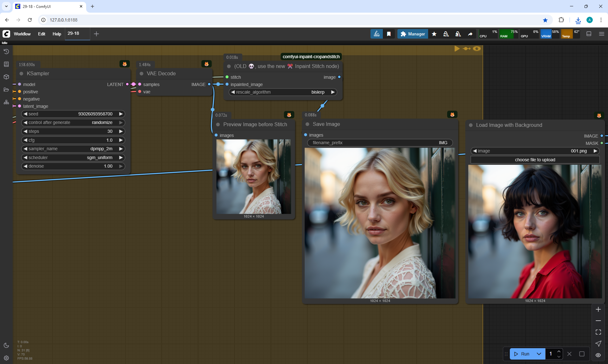Image resolution: width=608 pixels, height=364 pixels.
Task: Open the queue history sidebar icon
Action: pyautogui.click(x=6, y=52)
